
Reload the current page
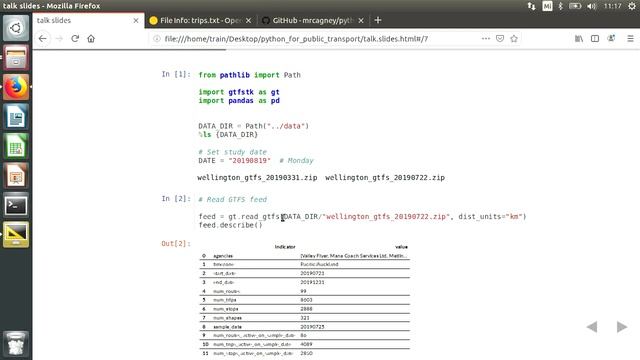click(75, 39)
